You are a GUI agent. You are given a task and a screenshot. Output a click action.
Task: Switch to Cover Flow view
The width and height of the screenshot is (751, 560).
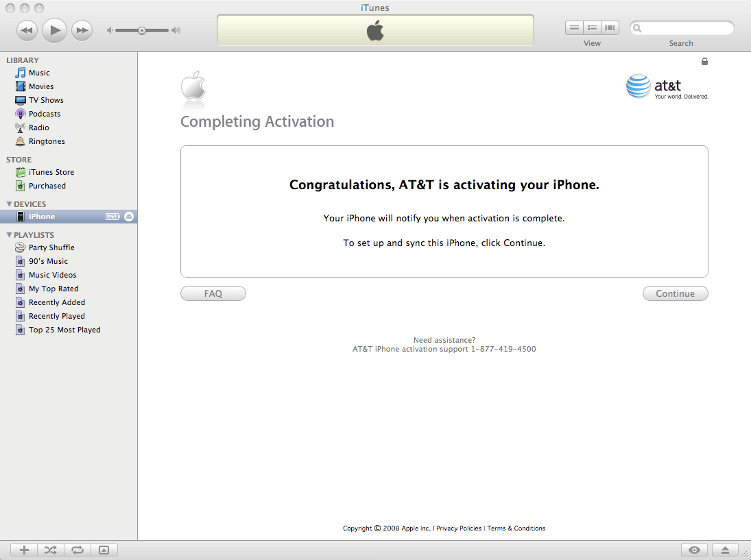coord(610,28)
